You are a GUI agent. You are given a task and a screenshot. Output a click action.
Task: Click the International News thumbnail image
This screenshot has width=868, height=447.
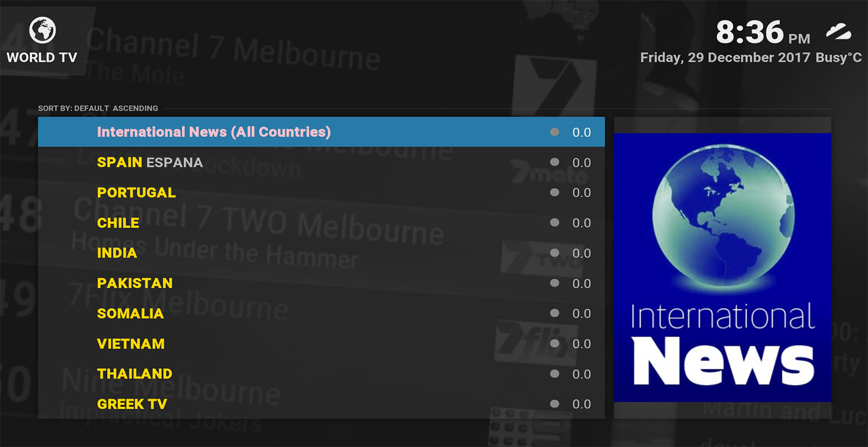722,268
